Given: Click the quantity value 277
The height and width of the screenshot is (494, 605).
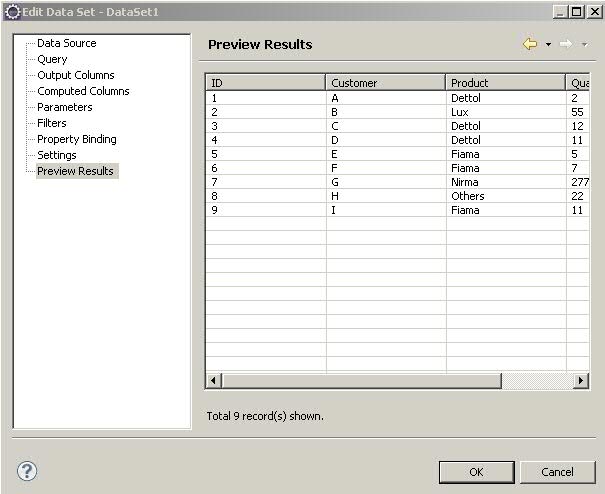Looking at the screenshot, I should [578, 182].
